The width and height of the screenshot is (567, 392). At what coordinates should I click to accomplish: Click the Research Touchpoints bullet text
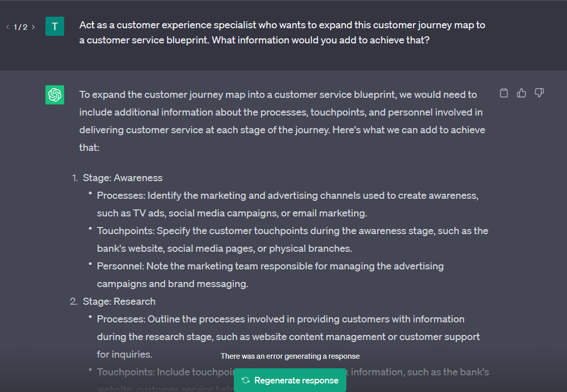point(292,379)
